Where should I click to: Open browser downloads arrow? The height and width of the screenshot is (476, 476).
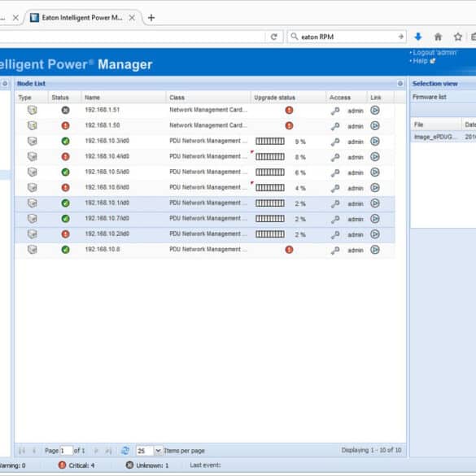point(418,37)
